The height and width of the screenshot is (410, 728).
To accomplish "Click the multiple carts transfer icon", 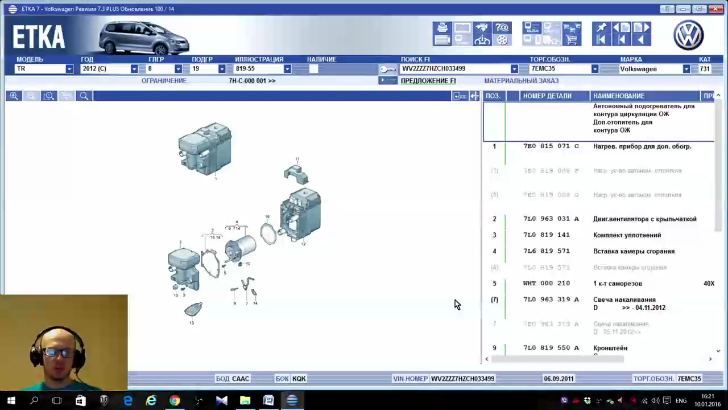I will (572, 28).
